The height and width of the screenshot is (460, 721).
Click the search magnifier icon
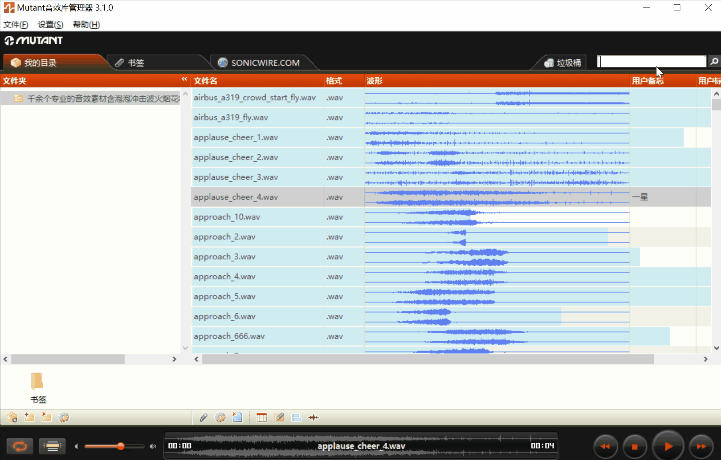pyautogui.click(x=713, y=62)
